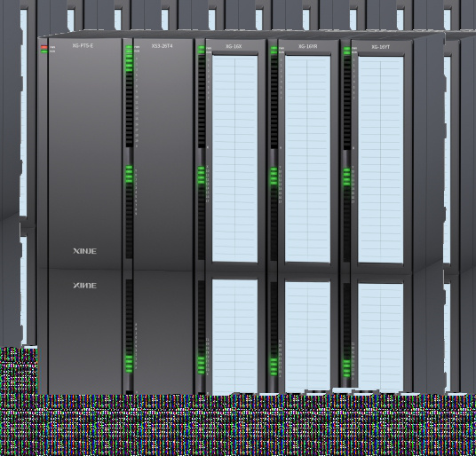Viewport: 476px width, 456px height.
Task: Select the XG-16X module label
Action: 234,47
